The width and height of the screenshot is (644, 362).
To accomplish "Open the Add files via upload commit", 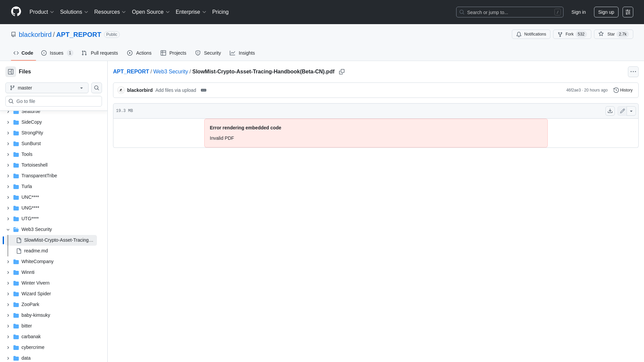I will pos(176,90).
